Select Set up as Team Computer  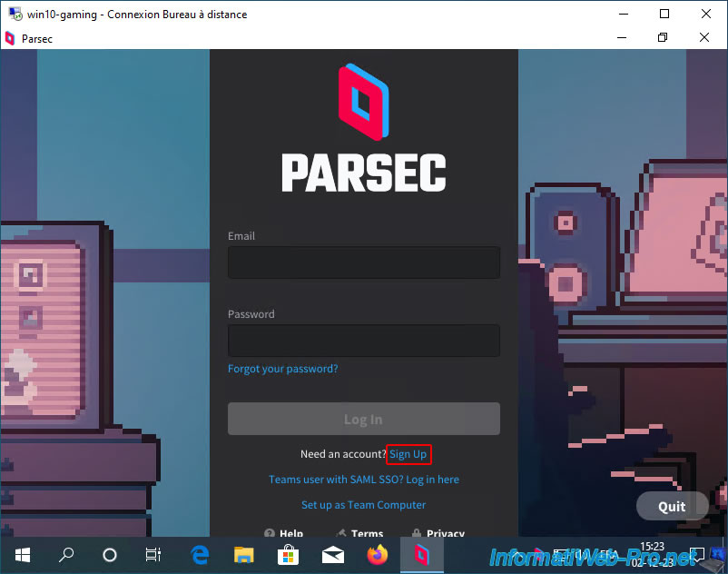point(363,505)
